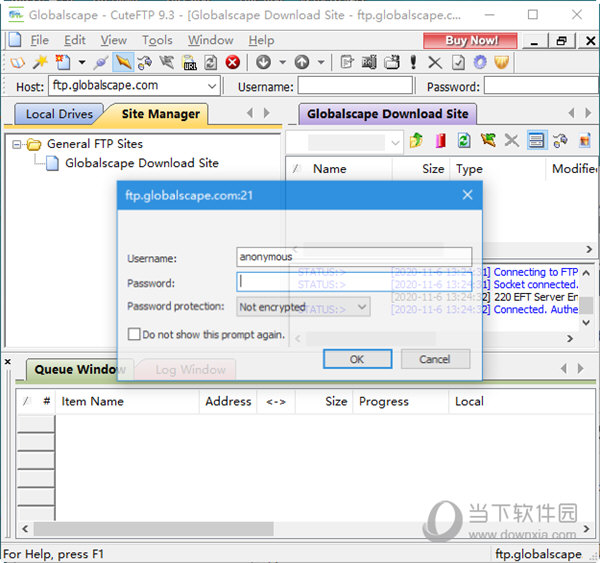Click the Buy Now! button

coord(470,41)
